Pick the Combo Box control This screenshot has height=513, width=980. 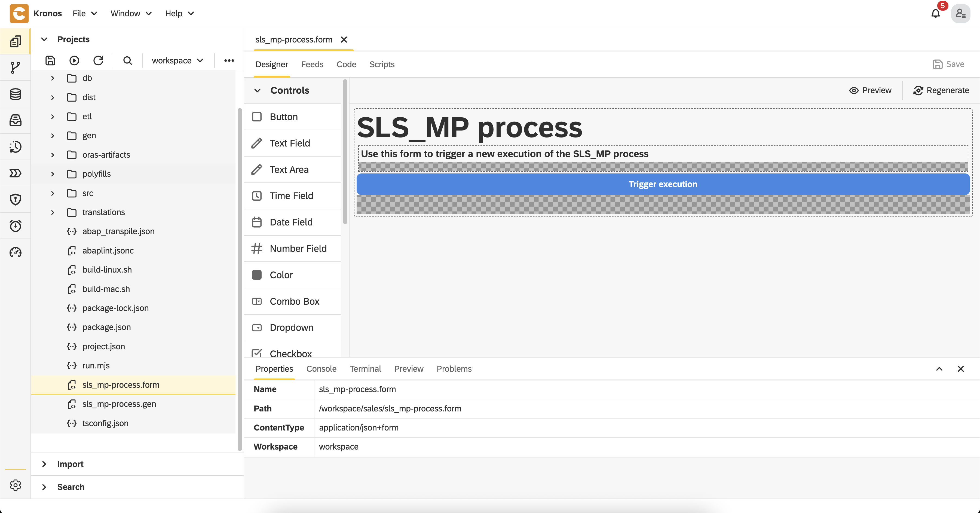(293, 301)
